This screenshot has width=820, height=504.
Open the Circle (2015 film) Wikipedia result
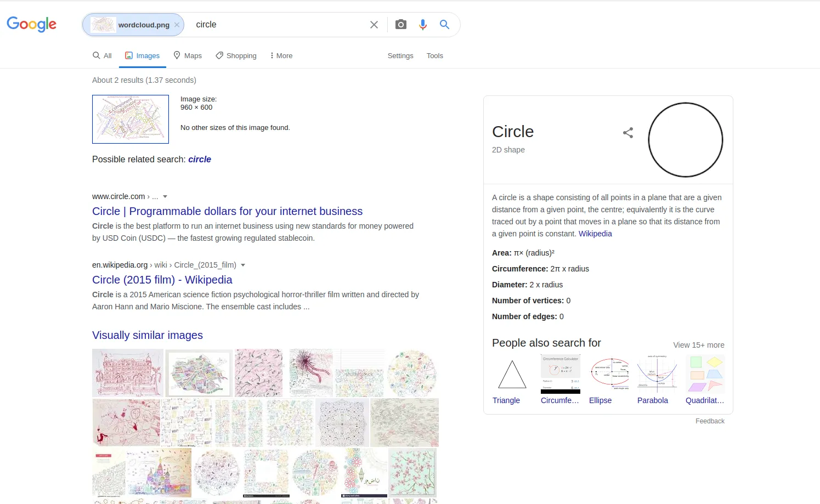click(x=162, y=280)
